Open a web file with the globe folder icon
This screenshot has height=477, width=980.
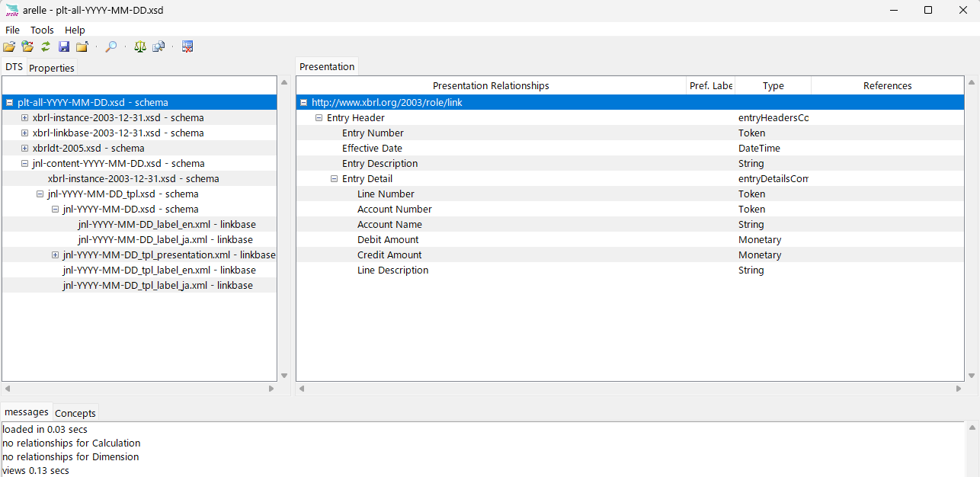[x=27, y=46]
